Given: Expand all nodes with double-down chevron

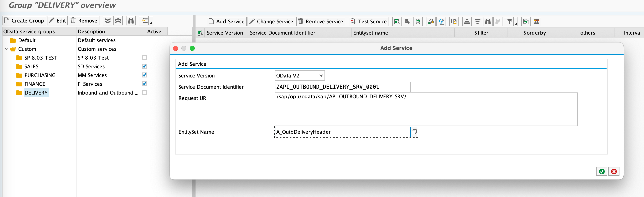Looking at the screenshot, I should [108, 21].
